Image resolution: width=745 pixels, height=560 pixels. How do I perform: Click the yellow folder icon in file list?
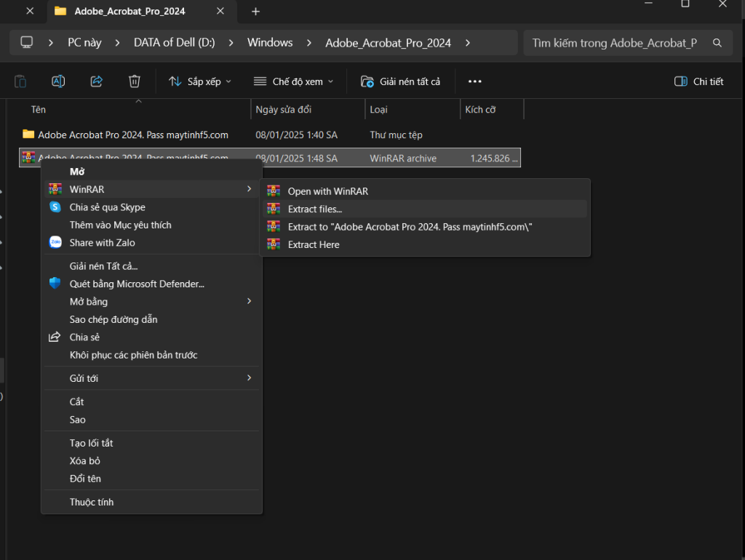[28, 135]
